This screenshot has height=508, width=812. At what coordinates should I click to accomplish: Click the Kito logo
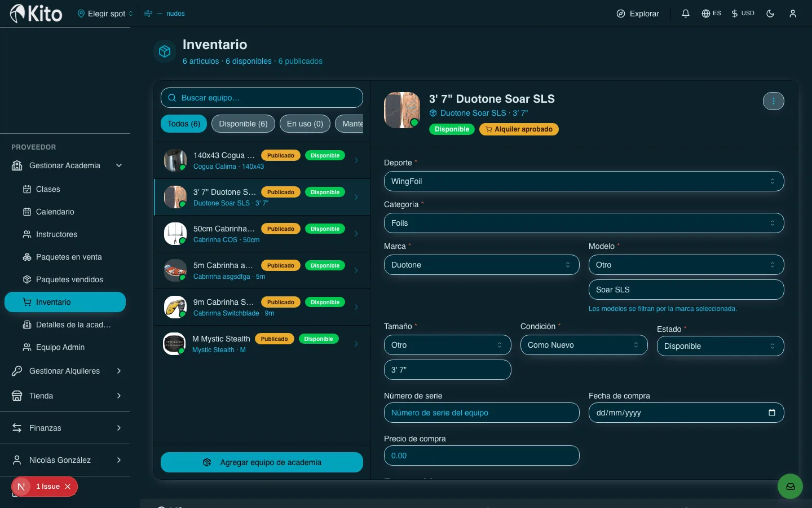[36, 13]
